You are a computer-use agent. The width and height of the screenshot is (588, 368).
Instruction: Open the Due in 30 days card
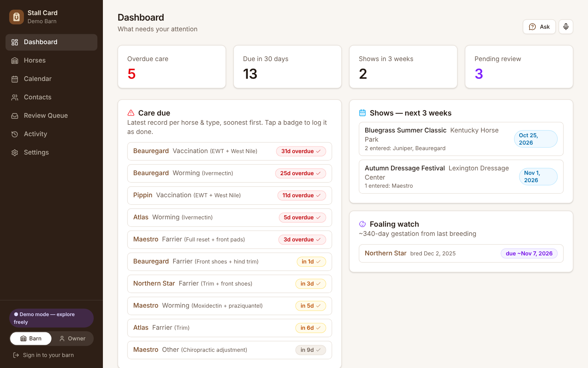pyautogui.click(x=287, y=67)
